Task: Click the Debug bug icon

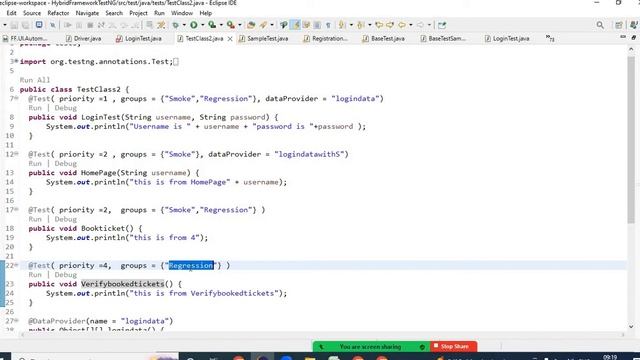Action: click(176, 25)
